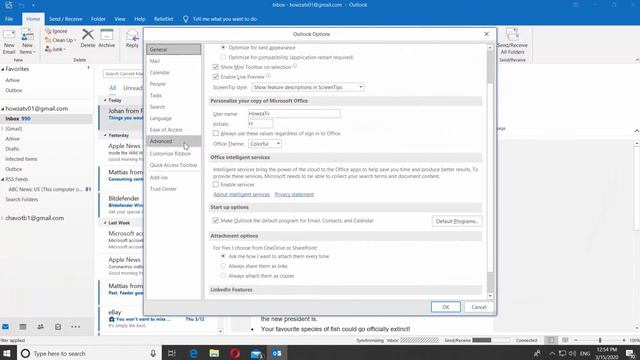Image resolution: width=640 pixels, height=360 pixels.
Task: Select Trust Center in Outlook Options
Action: (x=173, y=189)
